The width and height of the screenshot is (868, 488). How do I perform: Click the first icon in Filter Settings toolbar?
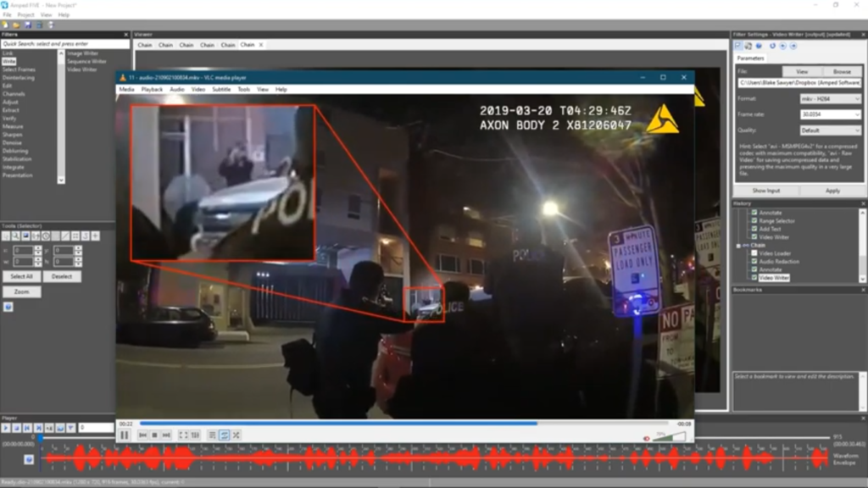pos(738,46)
